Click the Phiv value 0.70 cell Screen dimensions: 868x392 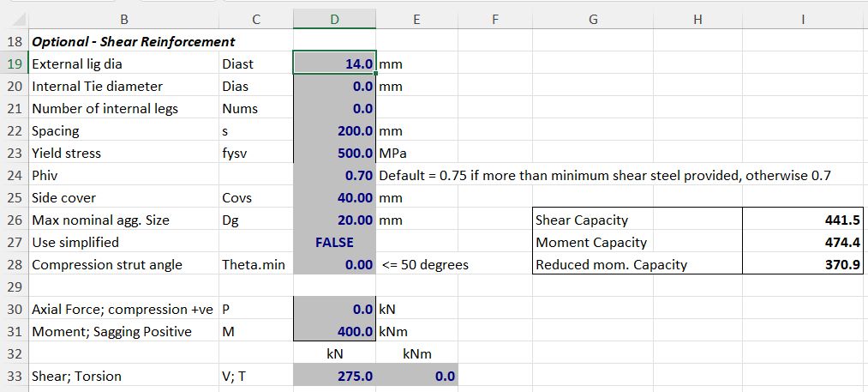[334, 175]
